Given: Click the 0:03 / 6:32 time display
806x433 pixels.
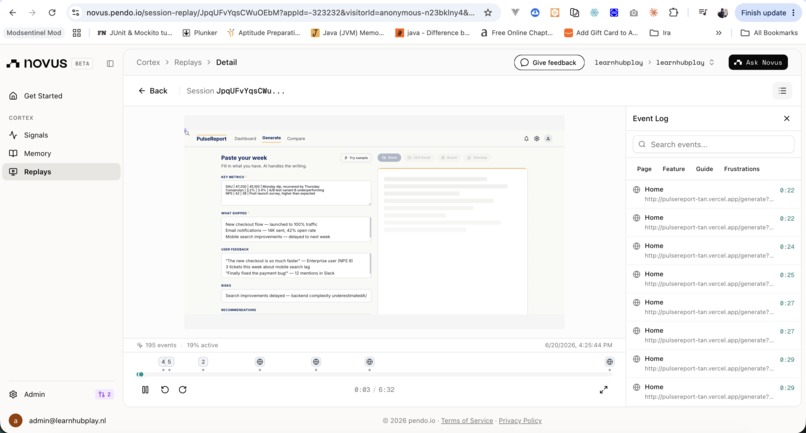Looking at the screenshot, I should [374, 390].
